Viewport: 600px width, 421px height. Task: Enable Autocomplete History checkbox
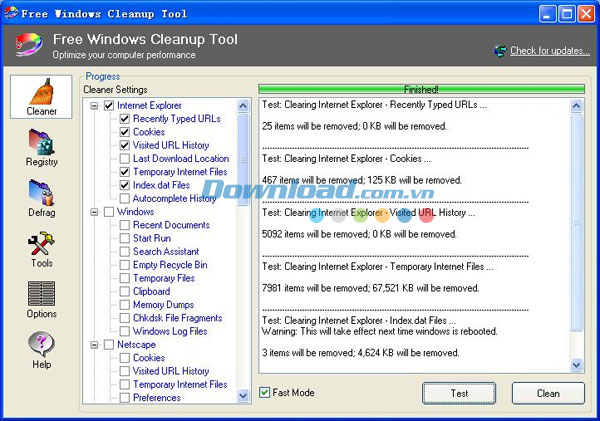click(125, 198)
